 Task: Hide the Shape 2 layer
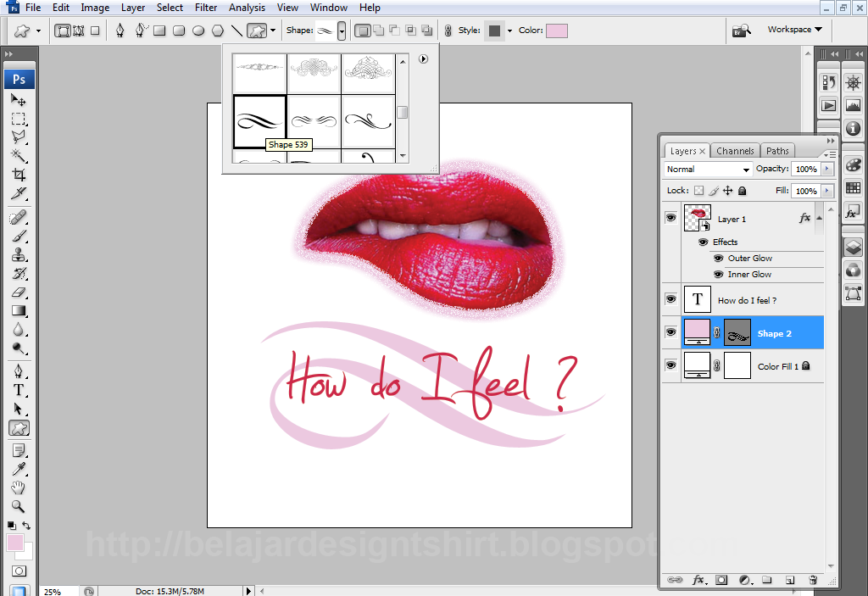670,333
